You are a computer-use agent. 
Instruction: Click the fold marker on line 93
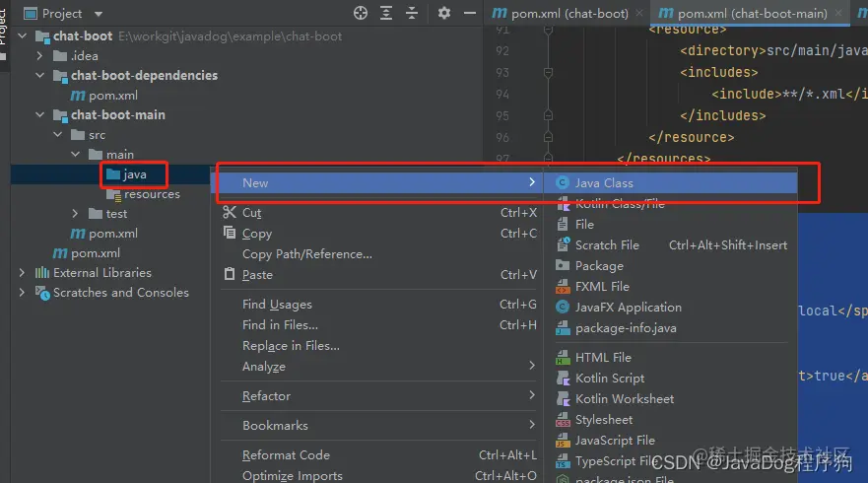[x=548, y=72]
